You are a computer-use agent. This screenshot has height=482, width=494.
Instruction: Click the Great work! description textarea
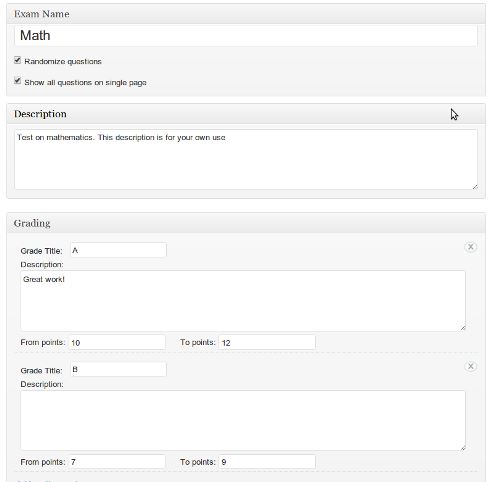[243, 301]
